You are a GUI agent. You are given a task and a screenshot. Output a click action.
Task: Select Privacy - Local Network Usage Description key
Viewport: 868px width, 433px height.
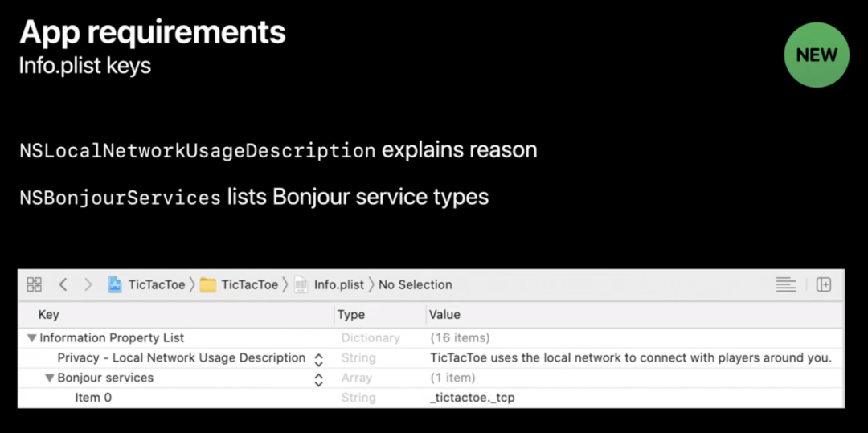click(182, 357)
